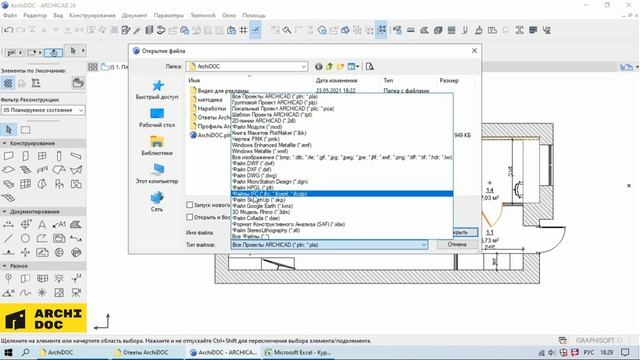Open the 'Тип файлов' combo box
This screenshot has width=640, height=360.
coord(329,245)
